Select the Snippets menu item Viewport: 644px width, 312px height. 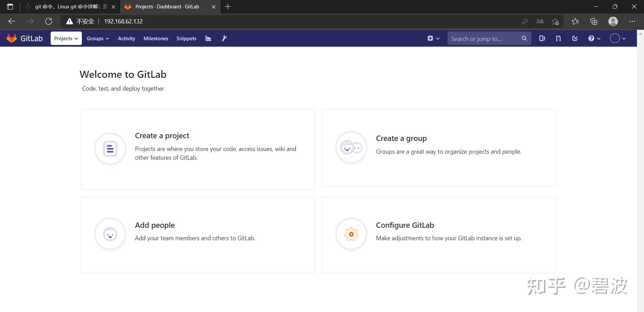click(186, 38)
